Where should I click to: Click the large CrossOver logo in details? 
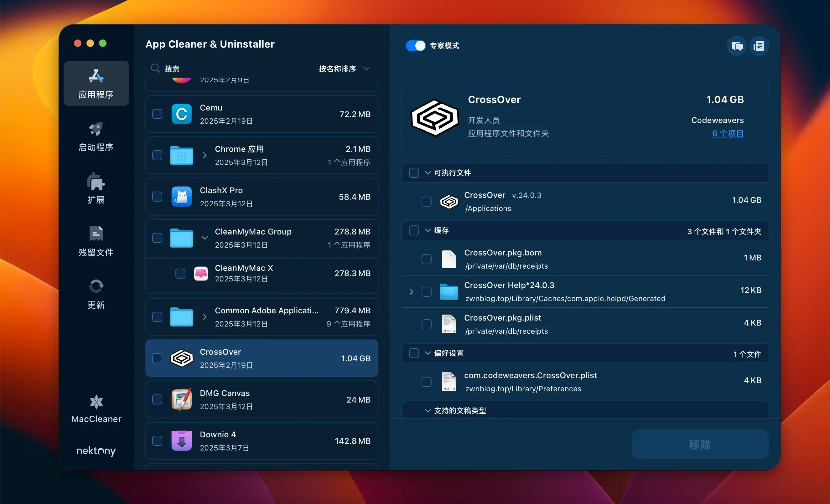tap(435, 118)
